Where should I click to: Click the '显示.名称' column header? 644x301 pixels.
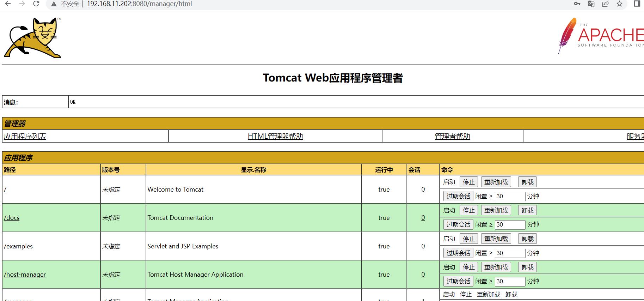tap(253, 170)
